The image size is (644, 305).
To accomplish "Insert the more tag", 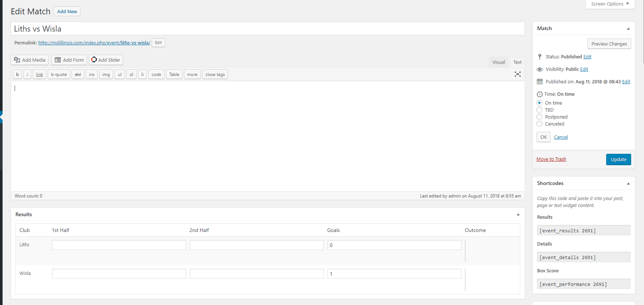I will click(x=192, y=75).
